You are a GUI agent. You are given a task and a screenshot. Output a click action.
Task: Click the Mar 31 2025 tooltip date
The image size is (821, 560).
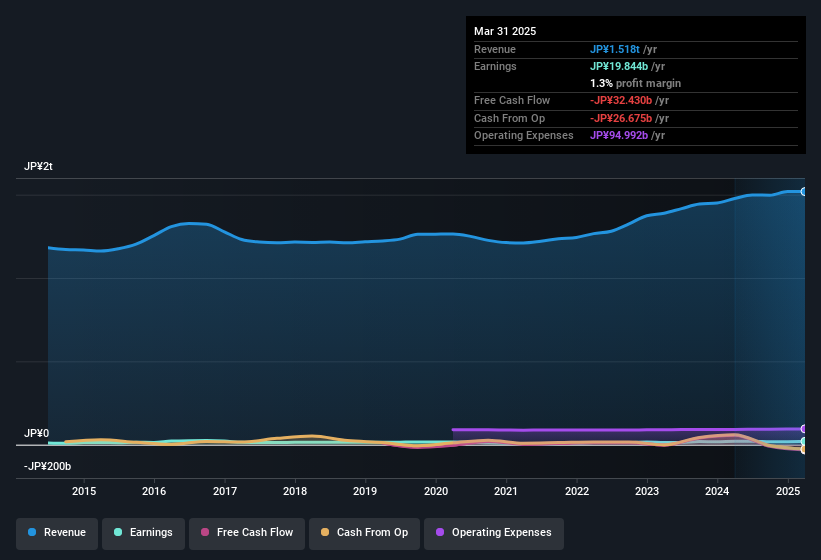point(505,31)
